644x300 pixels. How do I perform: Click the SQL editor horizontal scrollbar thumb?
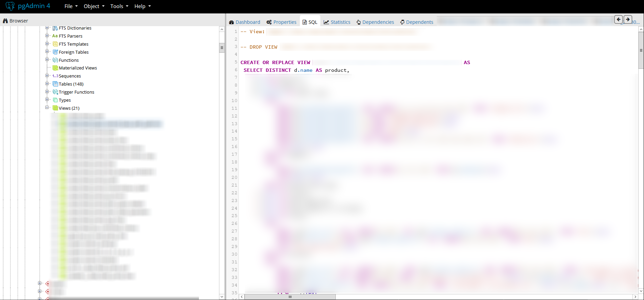(x=290, y=297)
